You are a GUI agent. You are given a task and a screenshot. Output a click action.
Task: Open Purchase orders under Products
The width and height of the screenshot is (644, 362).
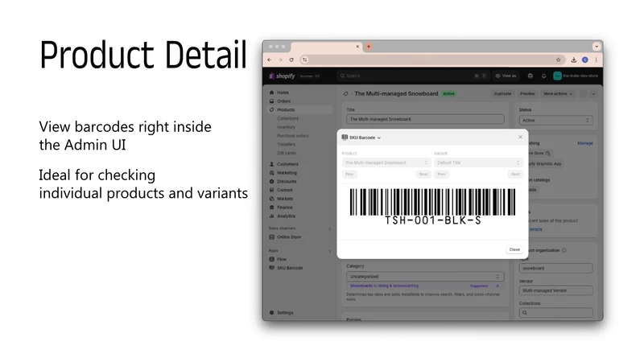292,136
